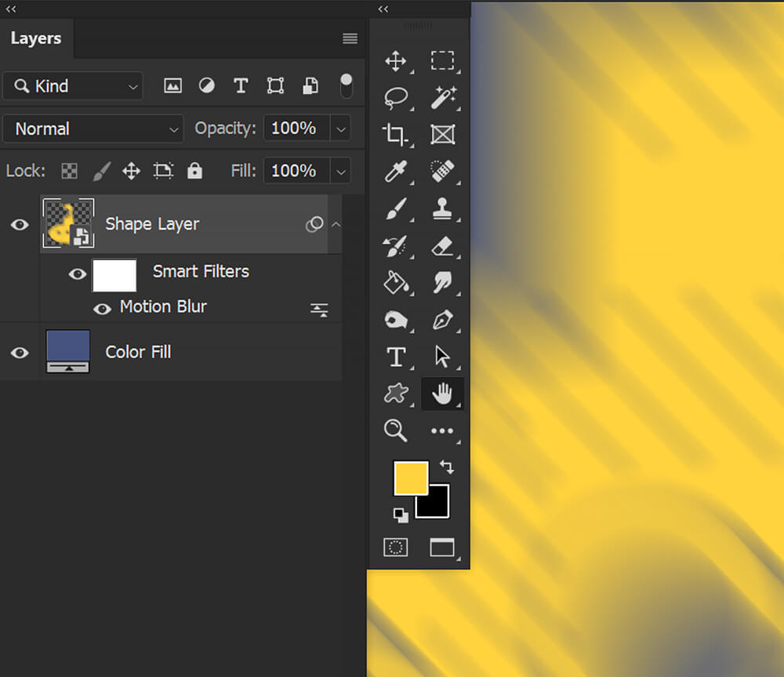This screenshot has height=677, width=784.
Task: Click the yellow foreground color swatch
Action: pyautogui.click(x=411, y=478)
